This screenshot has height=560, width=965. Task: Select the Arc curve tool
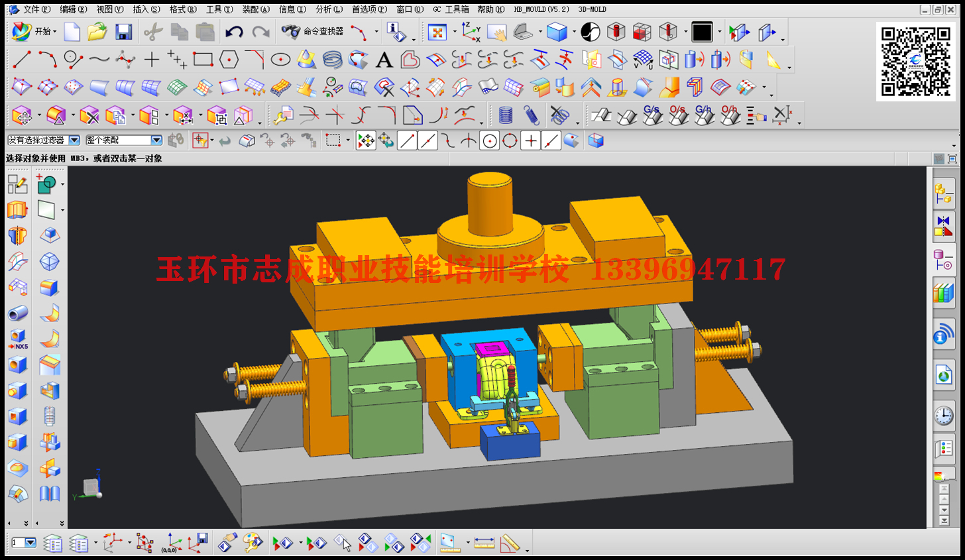[x=47, y=60]
